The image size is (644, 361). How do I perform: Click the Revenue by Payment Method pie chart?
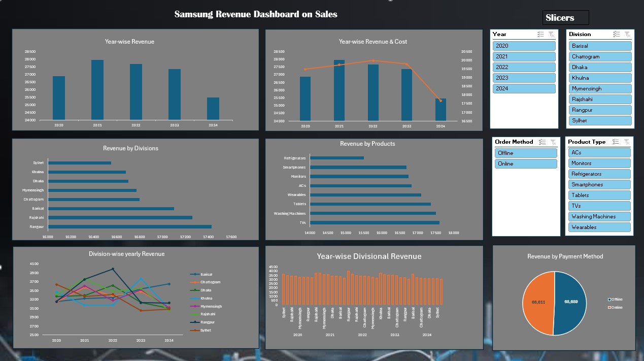tap(556, 303)
